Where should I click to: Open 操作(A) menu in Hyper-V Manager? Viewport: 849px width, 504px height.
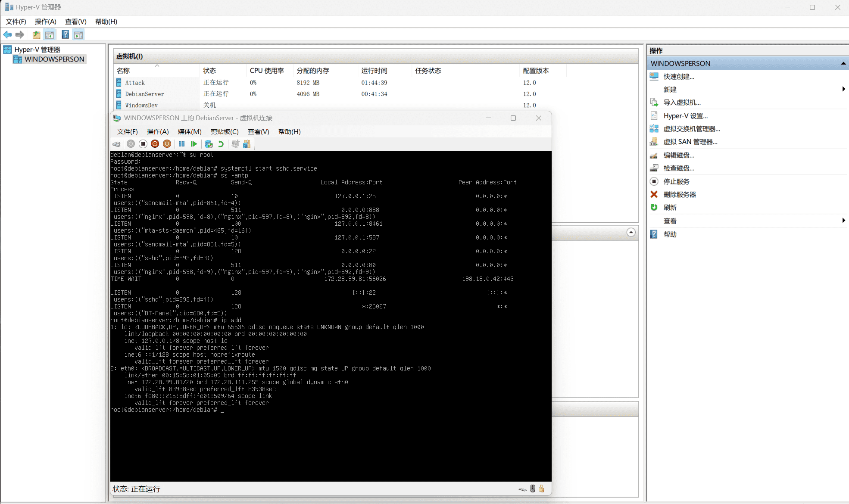45,22
